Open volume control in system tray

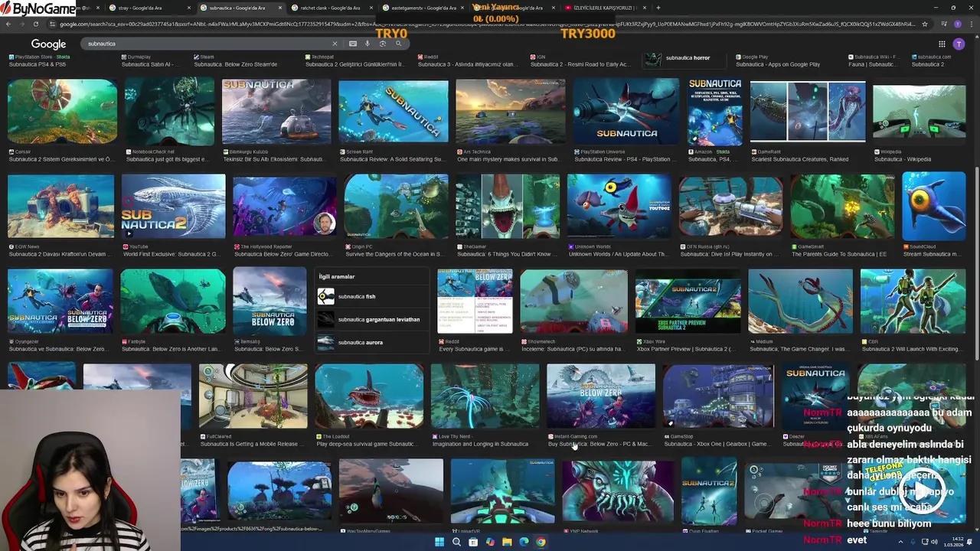(x=934, y=542)
